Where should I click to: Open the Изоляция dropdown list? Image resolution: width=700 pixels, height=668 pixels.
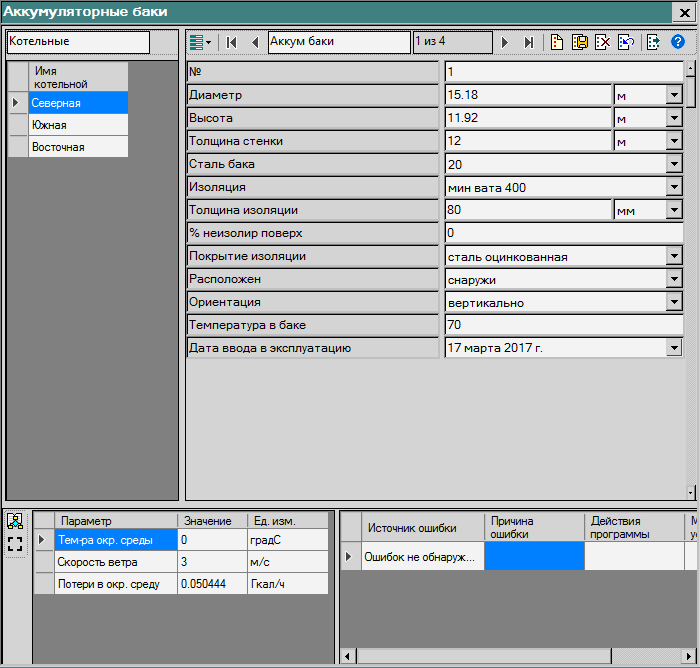coord(674,187)
